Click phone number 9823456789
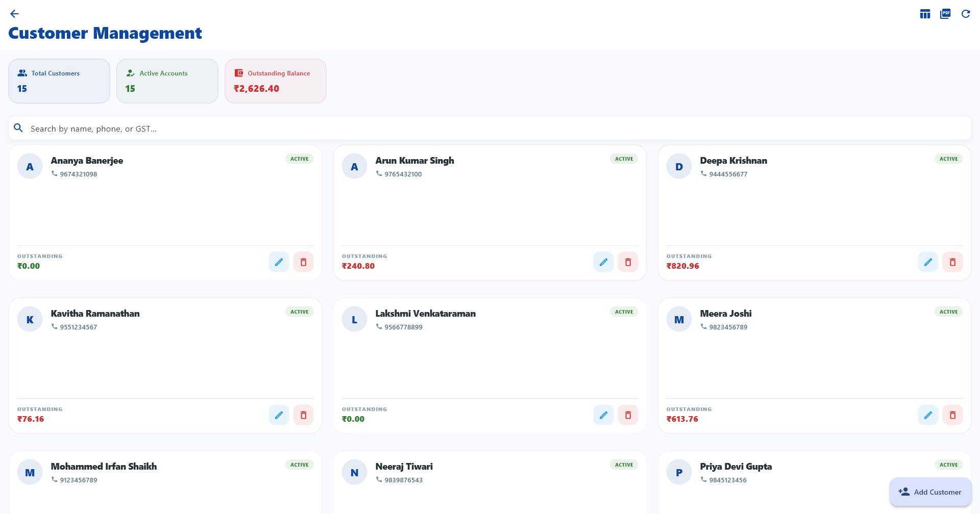Image resolution: width=980 pixels, height=514 pixels. click(x=728, y=327)
